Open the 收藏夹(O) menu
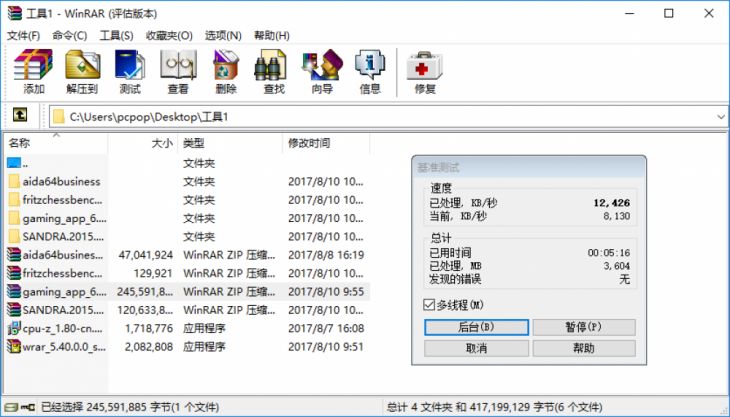Viewport: 730px width, 417px height. 169,35
